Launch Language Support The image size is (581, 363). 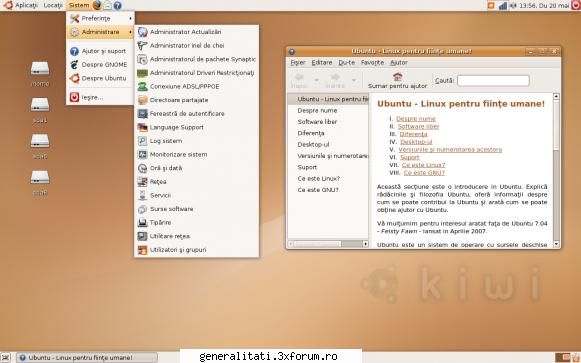[x=196, y=127]
